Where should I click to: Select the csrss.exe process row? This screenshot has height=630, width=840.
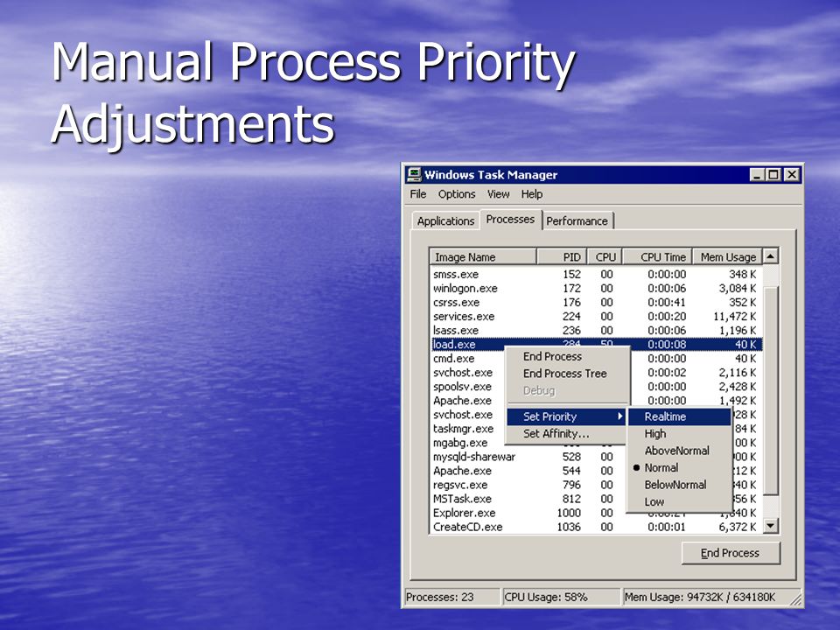pyautogui.click(x=596, y=302)
